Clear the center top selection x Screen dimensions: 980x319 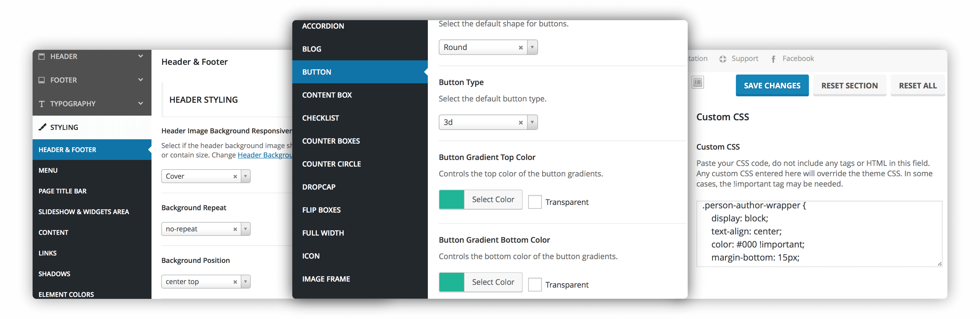(235, 282)
